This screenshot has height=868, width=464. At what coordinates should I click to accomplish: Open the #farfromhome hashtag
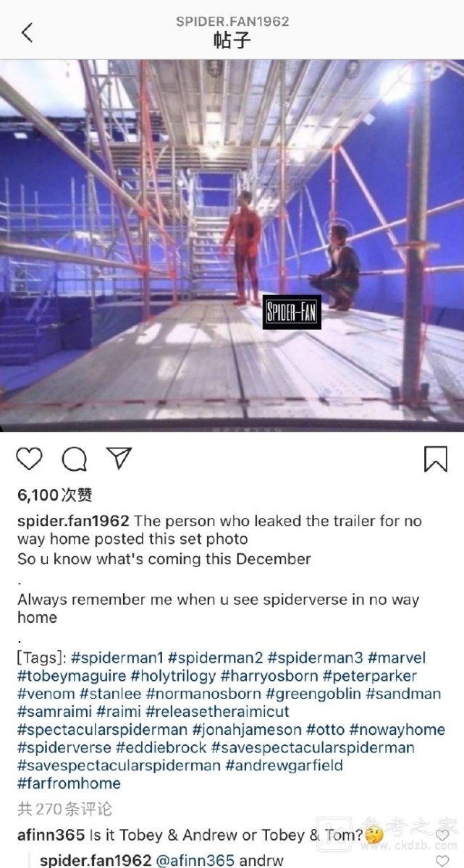[69, 783]
